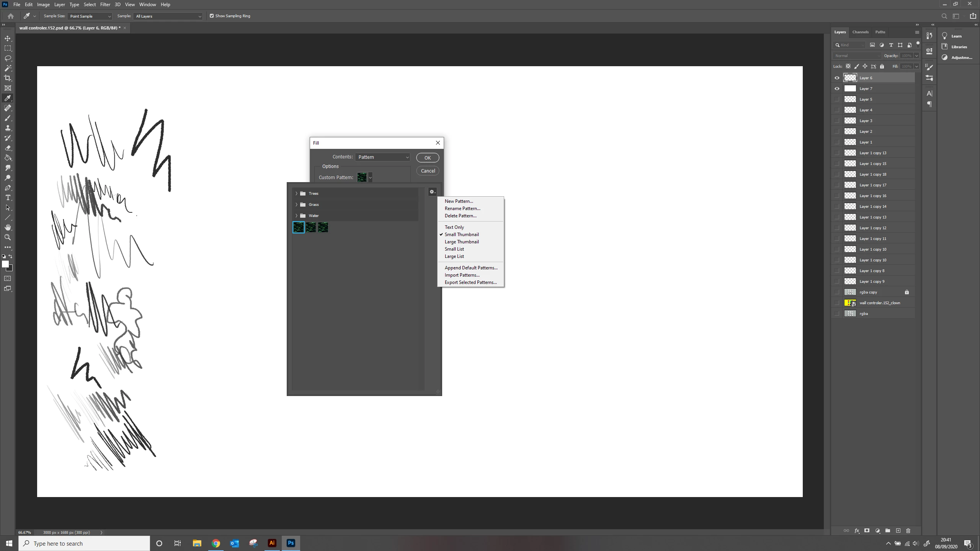Open Illustrator from the taskbar
980x551 pixels.
coord(272,543)
